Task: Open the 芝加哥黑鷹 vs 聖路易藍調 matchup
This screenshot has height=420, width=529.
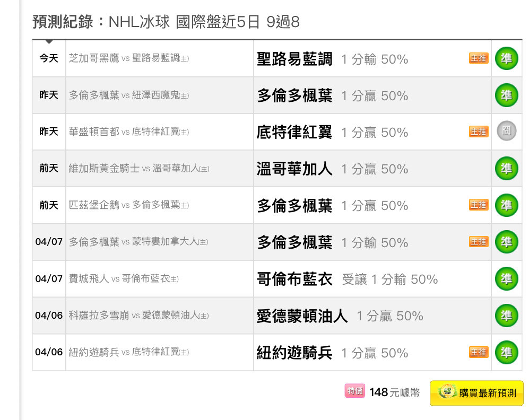Action: (128, 58)
